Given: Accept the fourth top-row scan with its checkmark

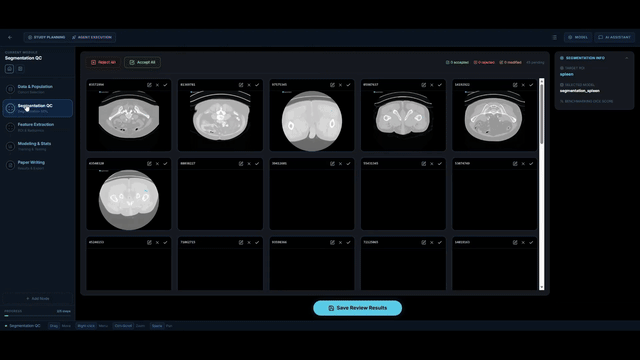Looking at the screenshot, I should [x=440, y=85].
